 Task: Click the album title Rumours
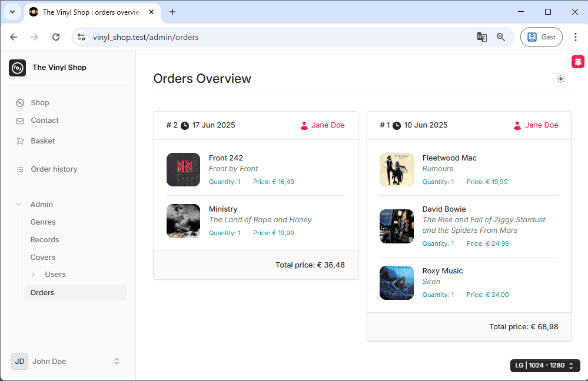tap(438, 169)
